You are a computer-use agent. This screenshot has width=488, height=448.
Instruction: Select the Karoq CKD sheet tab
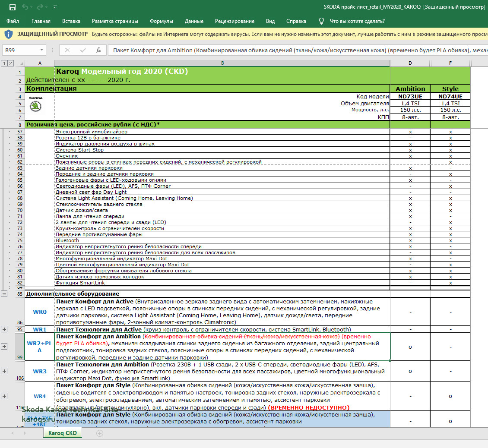point(63,433)
